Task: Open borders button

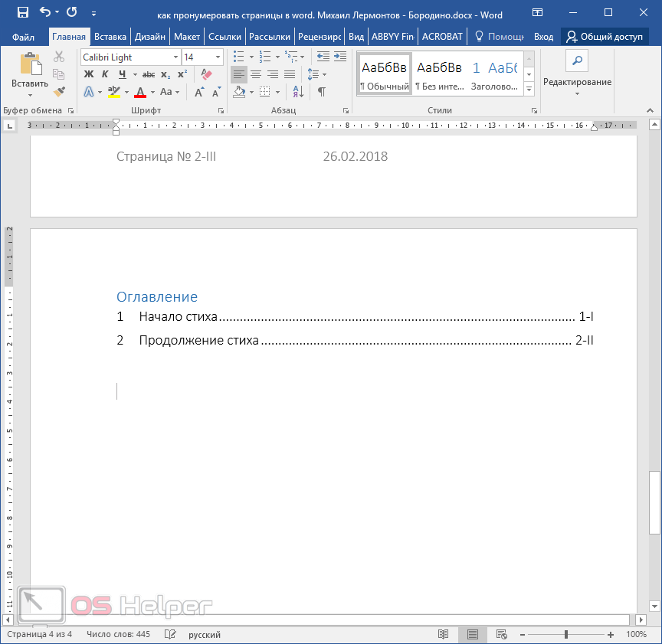Action: tap(264, 92)
